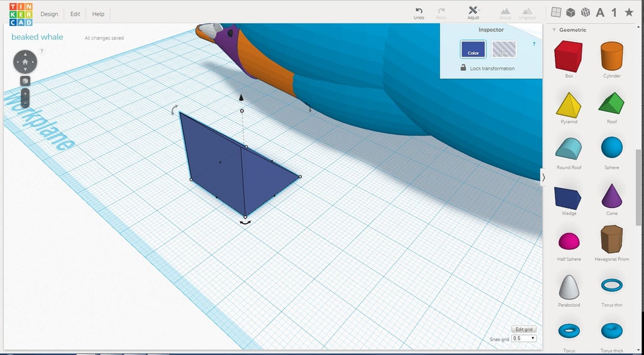Pick the Torus thin shape

click(612, 285)
